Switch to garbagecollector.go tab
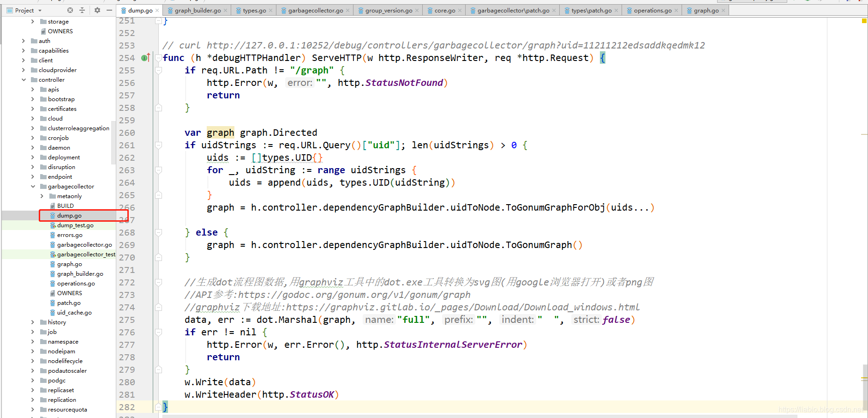This screenshot has height=418, width=868. (316, 11)
